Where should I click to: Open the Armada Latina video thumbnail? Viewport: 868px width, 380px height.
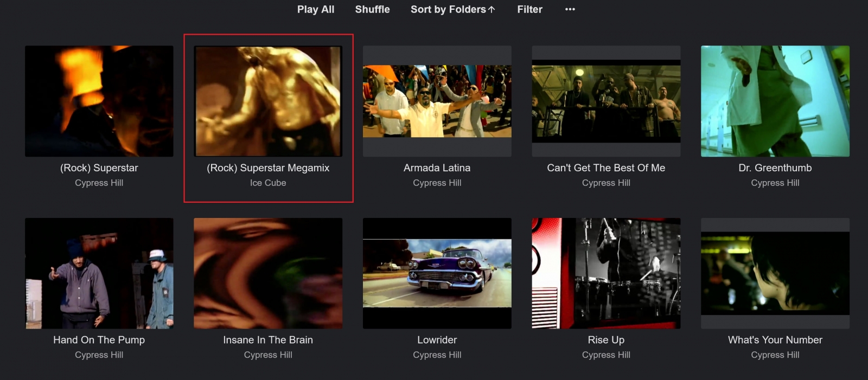click(437, 101)
